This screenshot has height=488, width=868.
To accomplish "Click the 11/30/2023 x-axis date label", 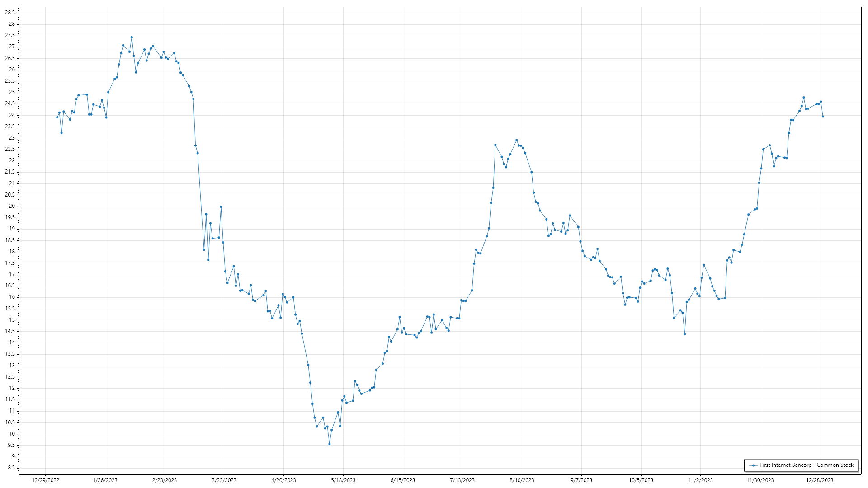I will point(760,480).
